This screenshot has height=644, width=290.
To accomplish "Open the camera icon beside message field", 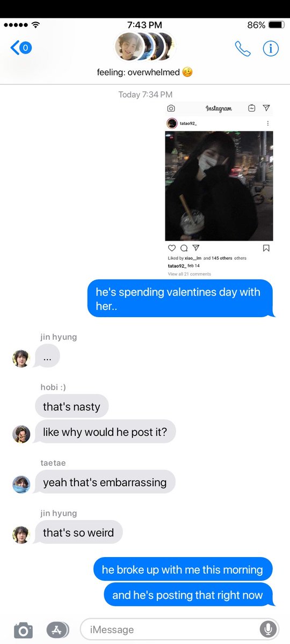I will (23, 630).
